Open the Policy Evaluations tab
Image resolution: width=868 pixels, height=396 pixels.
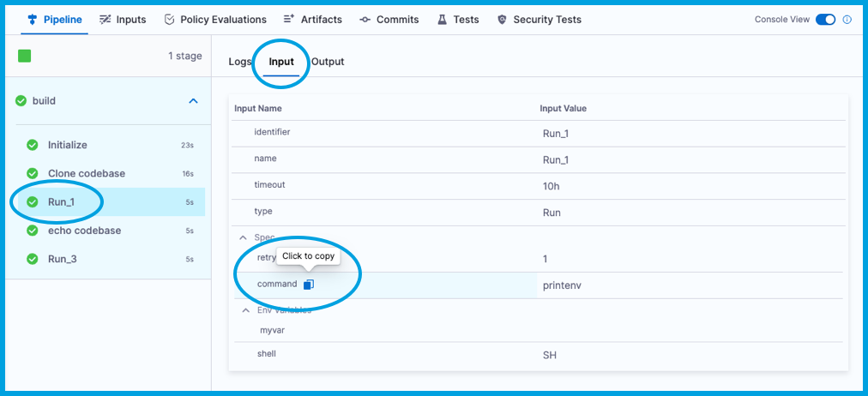tap(214, 20)
